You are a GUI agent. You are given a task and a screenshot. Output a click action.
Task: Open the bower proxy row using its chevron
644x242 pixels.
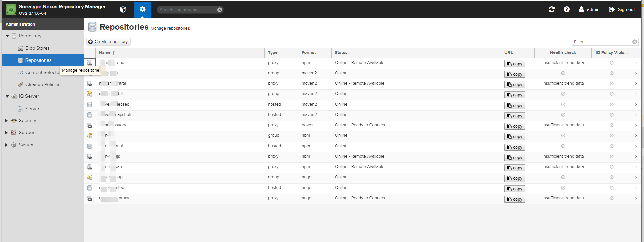[636, 125]
